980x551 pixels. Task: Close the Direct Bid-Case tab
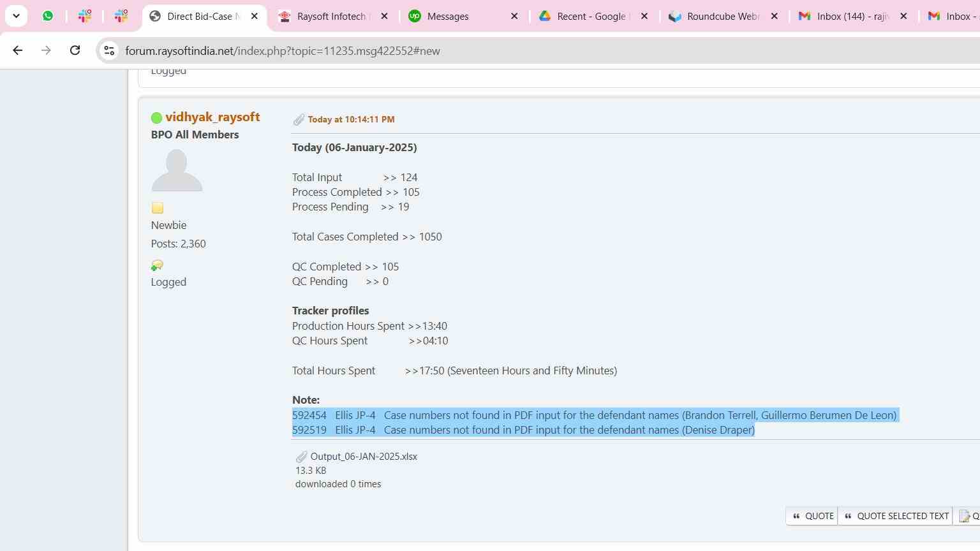[x=255, y=17]
